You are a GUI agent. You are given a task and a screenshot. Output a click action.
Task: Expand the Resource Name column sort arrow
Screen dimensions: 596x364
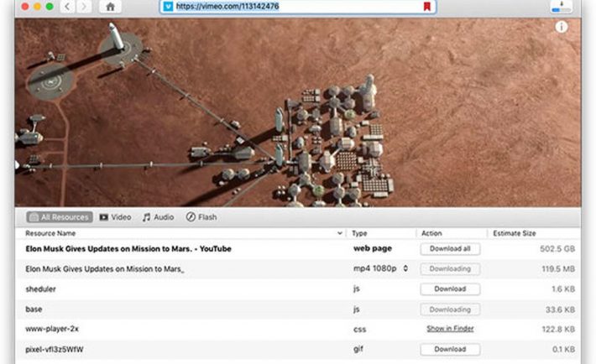pyautogui.click(x=339, y=233)
